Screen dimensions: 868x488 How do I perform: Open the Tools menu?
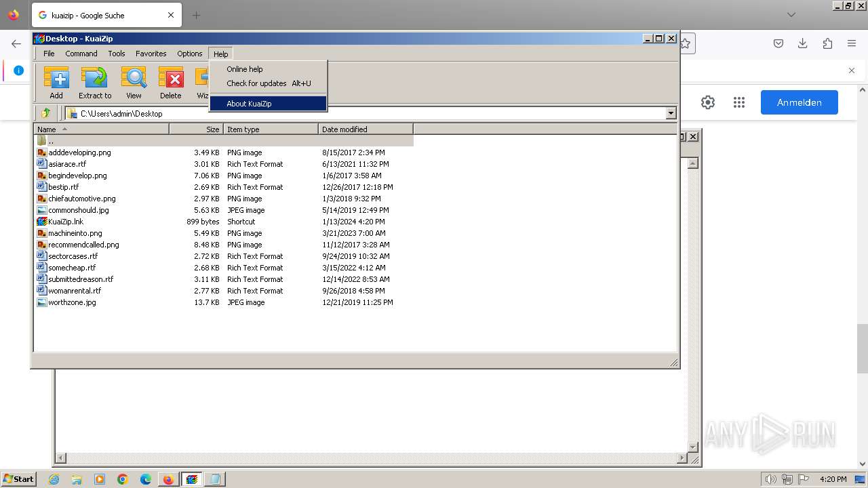[117, 54]
